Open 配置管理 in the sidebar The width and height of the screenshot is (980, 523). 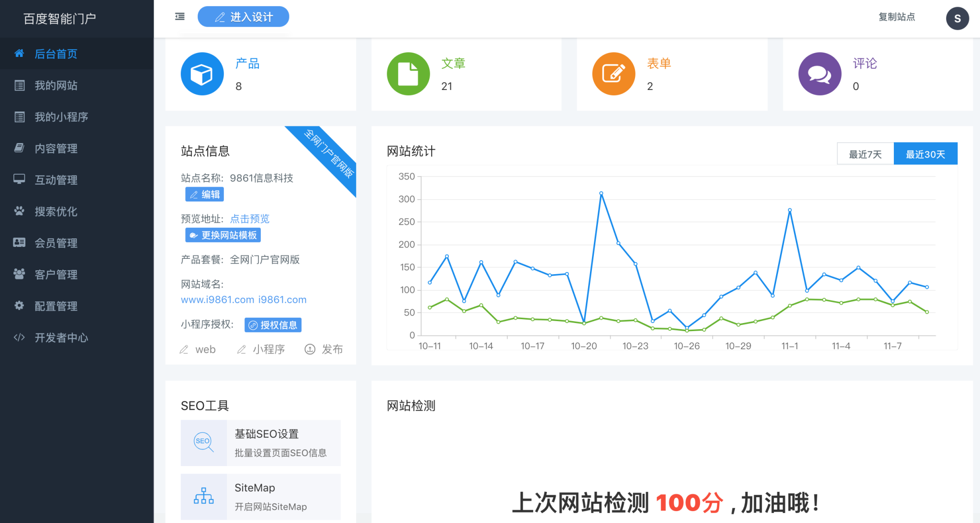pos(56,306)
